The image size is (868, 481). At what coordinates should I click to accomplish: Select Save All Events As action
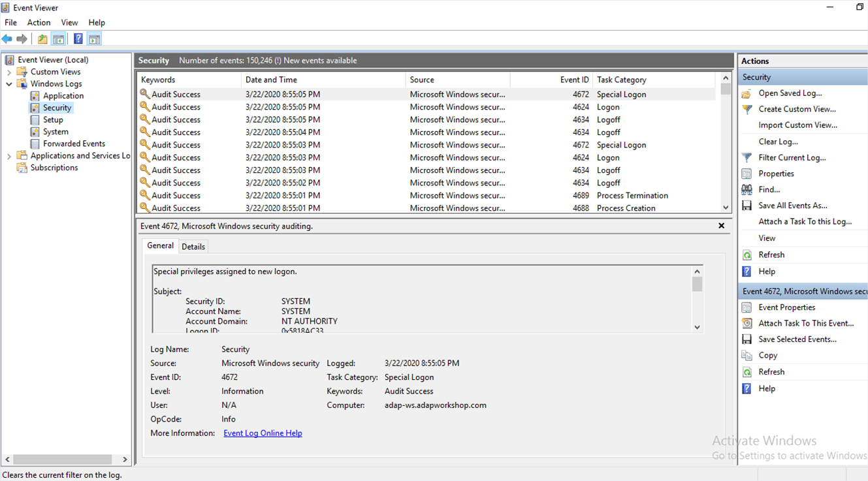coord(793,206)
